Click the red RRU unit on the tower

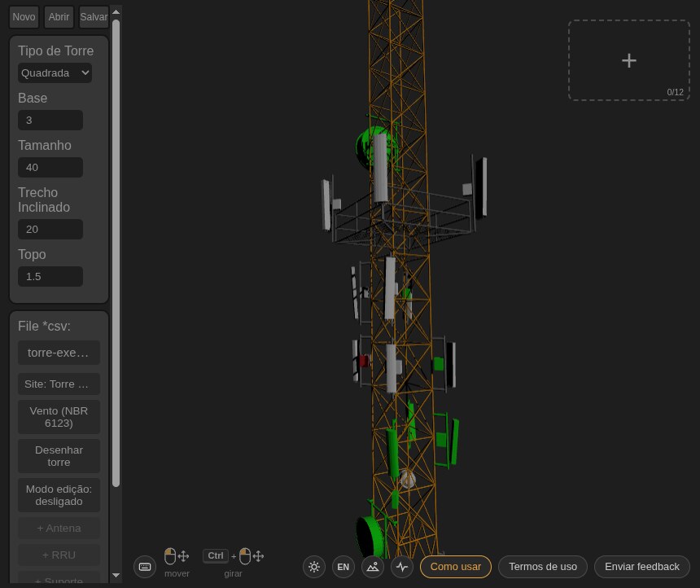[x=364, y=361]
